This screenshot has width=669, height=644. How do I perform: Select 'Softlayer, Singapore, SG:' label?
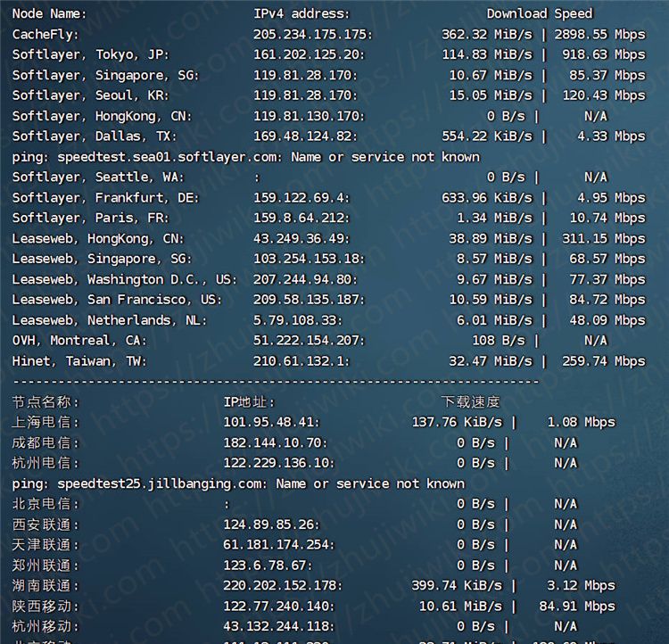coord(105,75)
